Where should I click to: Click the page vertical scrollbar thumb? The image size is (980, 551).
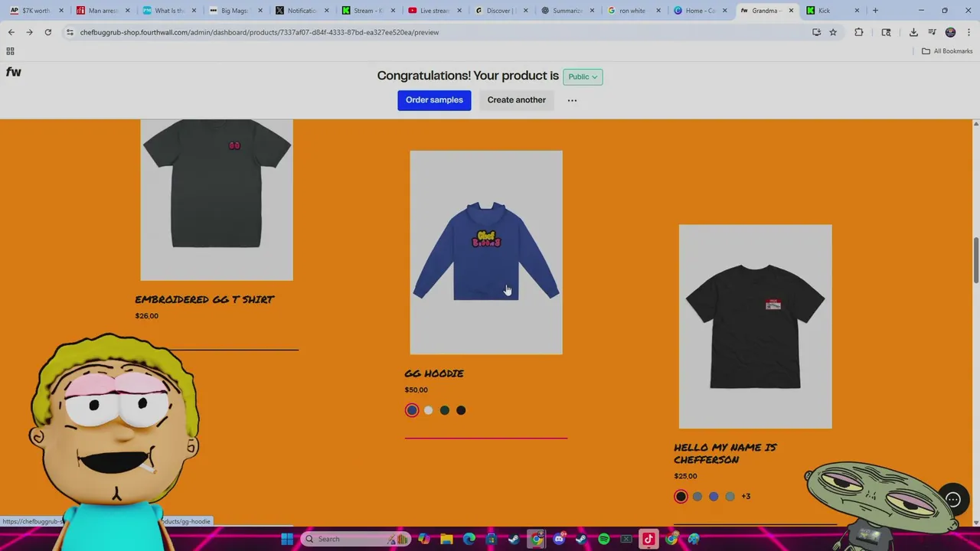(975, 260)
